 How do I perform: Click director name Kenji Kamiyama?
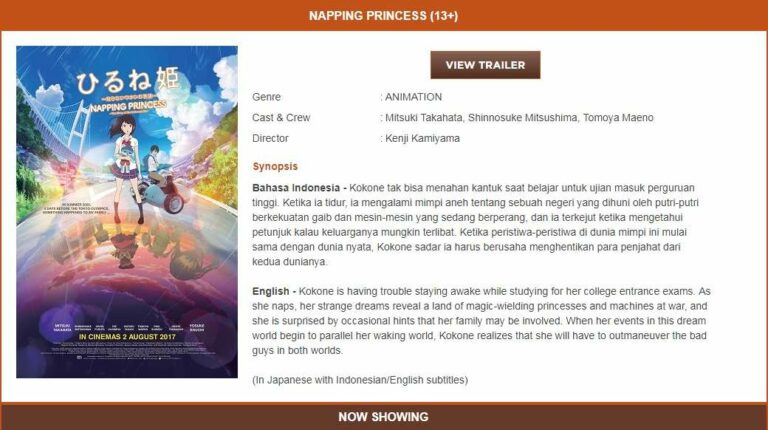pos(422,139)
